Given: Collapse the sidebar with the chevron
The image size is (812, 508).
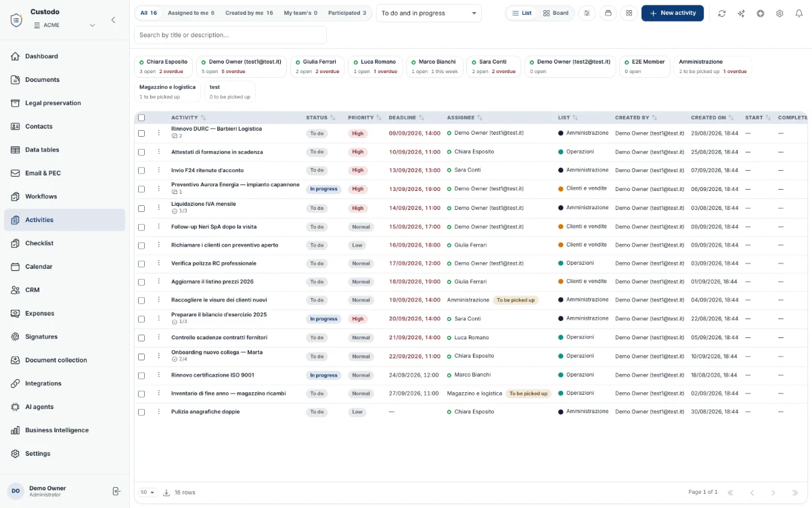Looking at the screenshot, I should (x=113, y=20).
